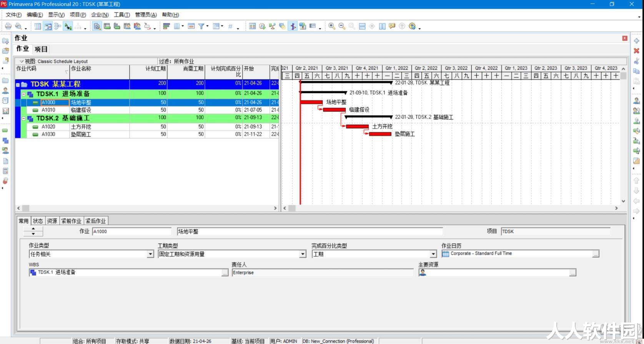Click the Schedule clock icon
Image resolution: width=644 pixels, height=344 pixels.
(262, 26)
